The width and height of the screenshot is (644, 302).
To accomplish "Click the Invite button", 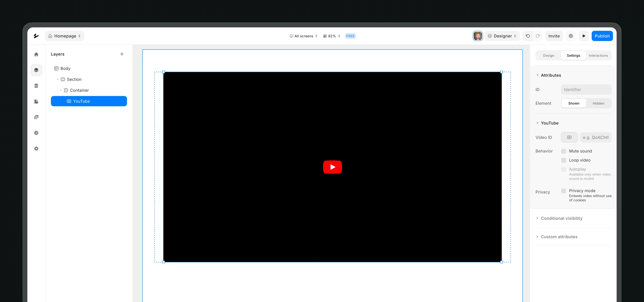I will click(x=554, y=36).
